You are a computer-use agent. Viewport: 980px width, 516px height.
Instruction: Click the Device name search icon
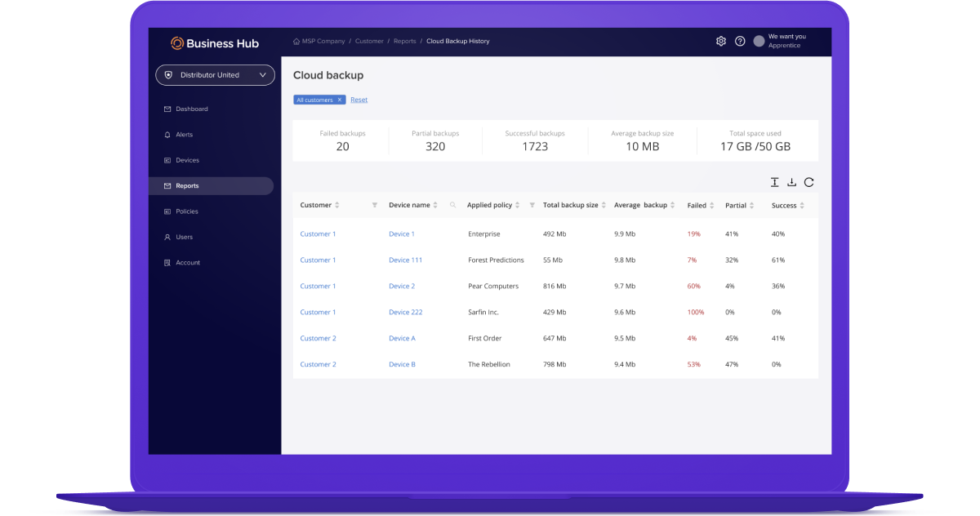453,206
